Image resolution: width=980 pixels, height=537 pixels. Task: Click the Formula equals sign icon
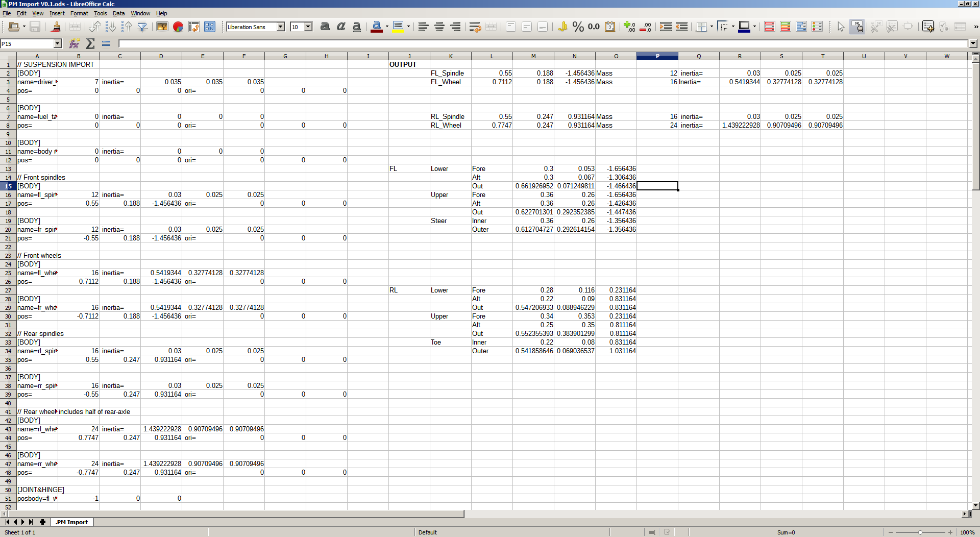pyautogui.click(x=106, y=43)
